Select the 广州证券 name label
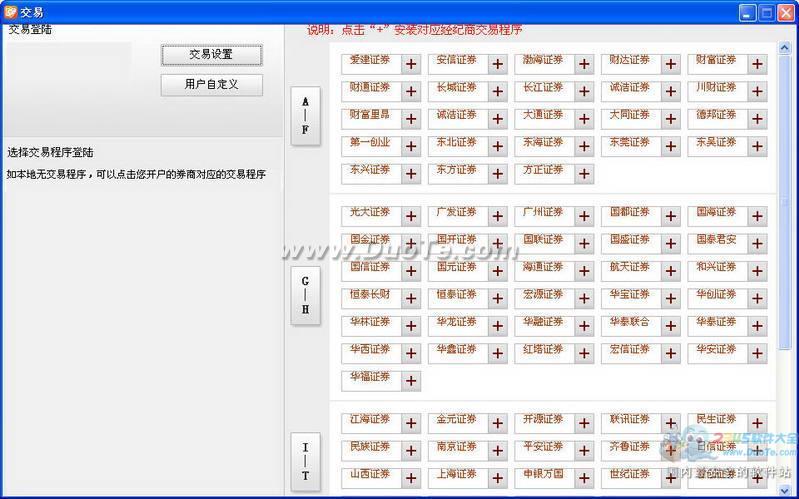 coord(543,213)
